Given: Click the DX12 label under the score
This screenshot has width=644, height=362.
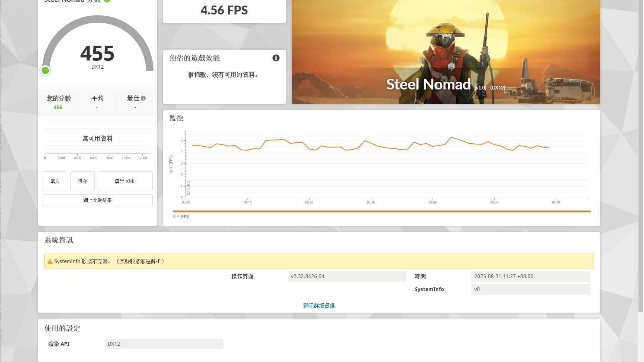Looking at the screenshot, I should coord(97,67).
